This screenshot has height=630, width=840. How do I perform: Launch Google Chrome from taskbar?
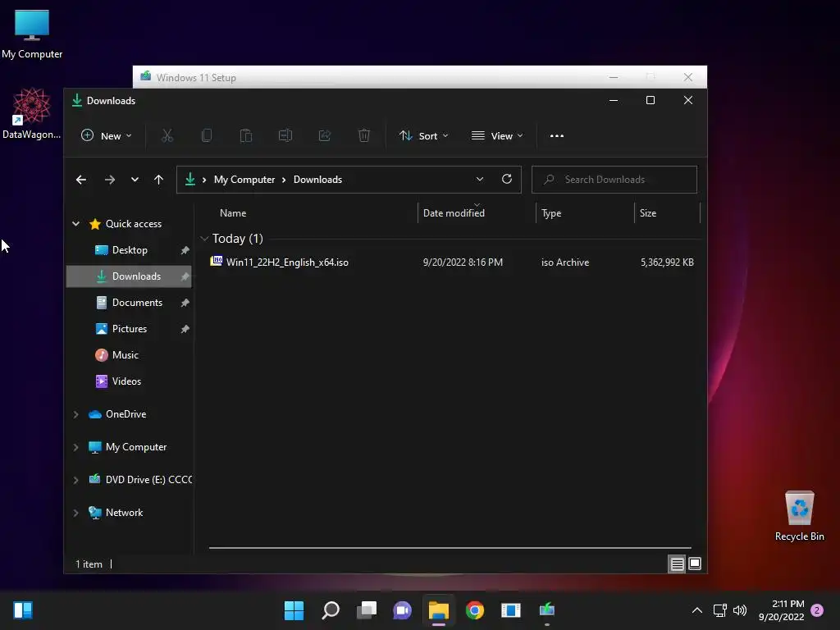point(475,610)
